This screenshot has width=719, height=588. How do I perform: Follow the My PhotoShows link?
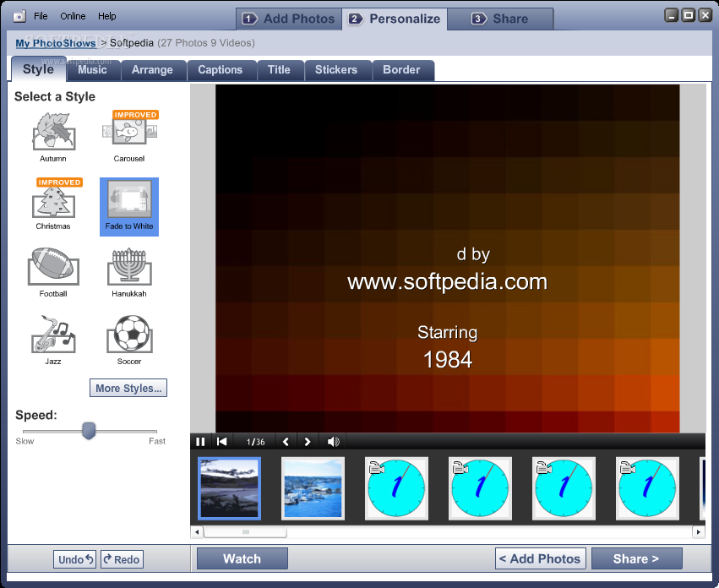[56, 43]
